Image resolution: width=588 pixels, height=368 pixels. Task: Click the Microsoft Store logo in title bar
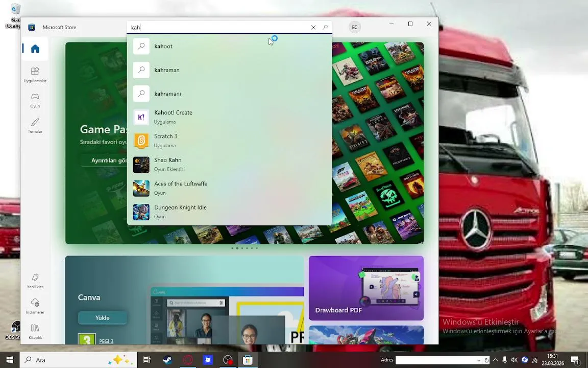[32, 28]
